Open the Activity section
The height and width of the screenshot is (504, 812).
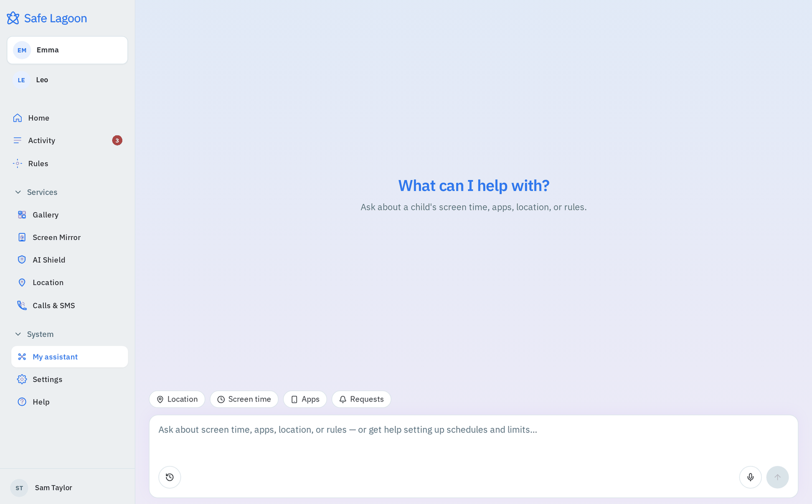coord(67,140)
